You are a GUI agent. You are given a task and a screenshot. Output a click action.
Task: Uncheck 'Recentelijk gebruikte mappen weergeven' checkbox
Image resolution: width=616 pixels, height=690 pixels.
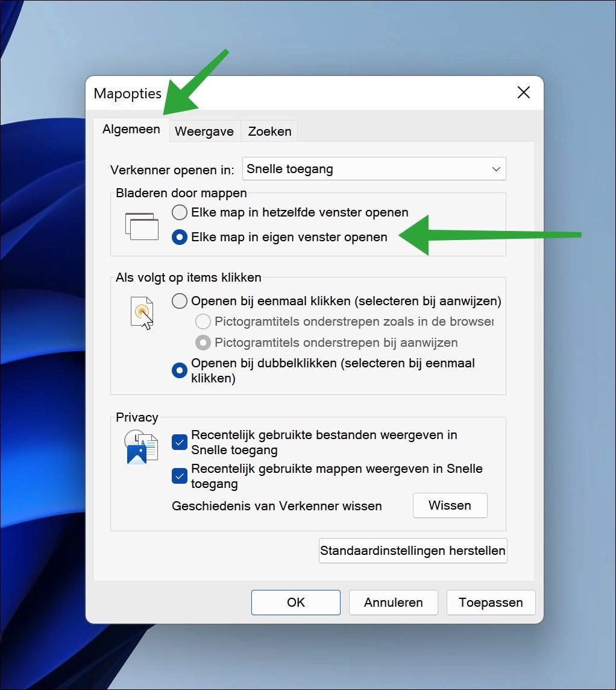pyautogui.click(x=180, y=476)
